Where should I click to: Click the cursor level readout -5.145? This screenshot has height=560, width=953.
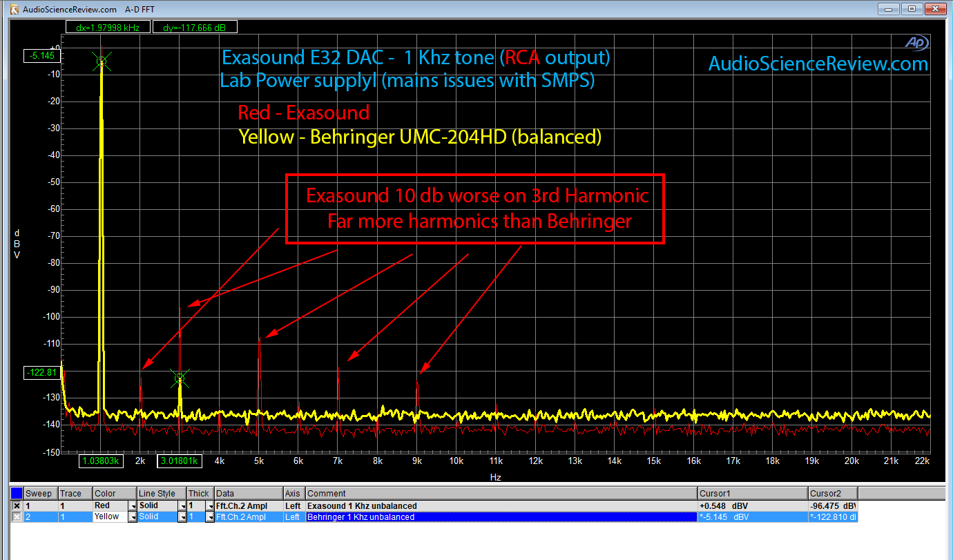[x=41, y=56]
